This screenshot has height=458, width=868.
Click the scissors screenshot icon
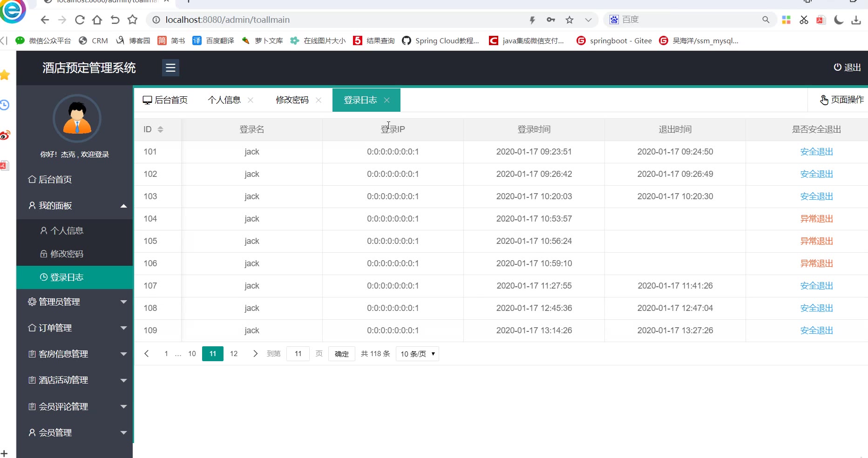coord(804,20)
